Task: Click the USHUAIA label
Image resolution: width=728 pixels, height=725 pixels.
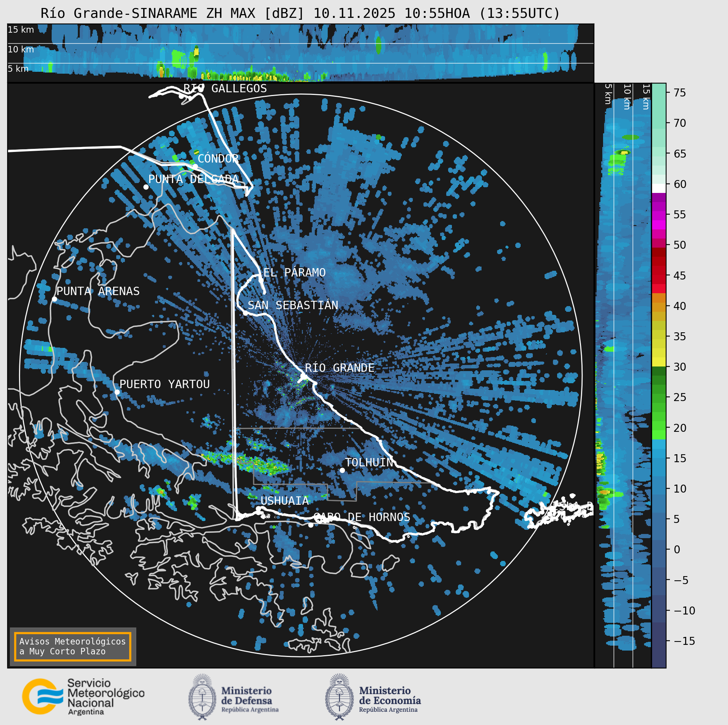Action: point(285,501)
